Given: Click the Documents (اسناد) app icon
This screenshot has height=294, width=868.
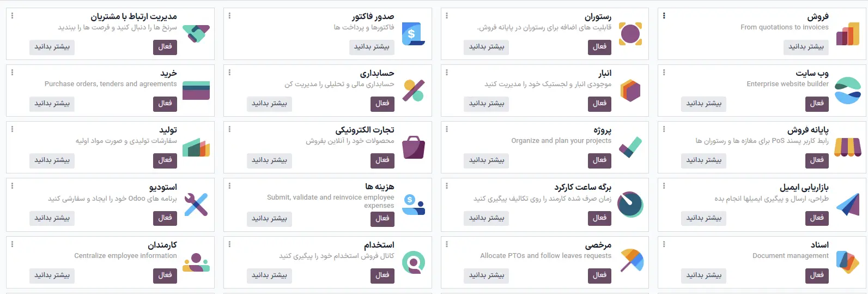Looking at the screenshot, I should (848, 262).
